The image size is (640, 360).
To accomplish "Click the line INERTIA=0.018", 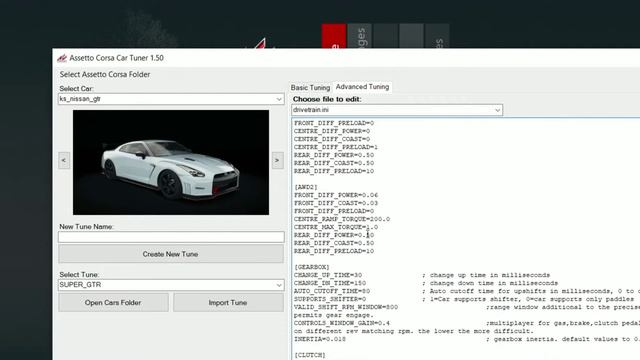I will 320,339.
